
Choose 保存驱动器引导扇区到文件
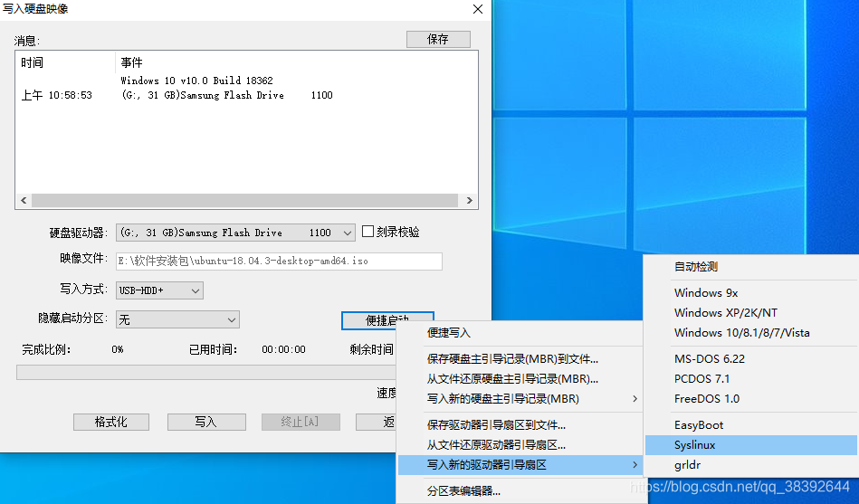coord(520,424)
